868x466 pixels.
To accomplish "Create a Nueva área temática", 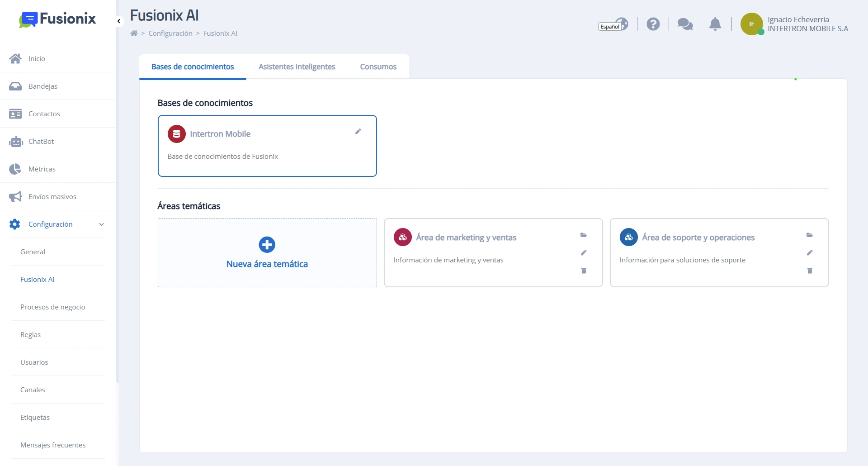I will coord(267,252).
